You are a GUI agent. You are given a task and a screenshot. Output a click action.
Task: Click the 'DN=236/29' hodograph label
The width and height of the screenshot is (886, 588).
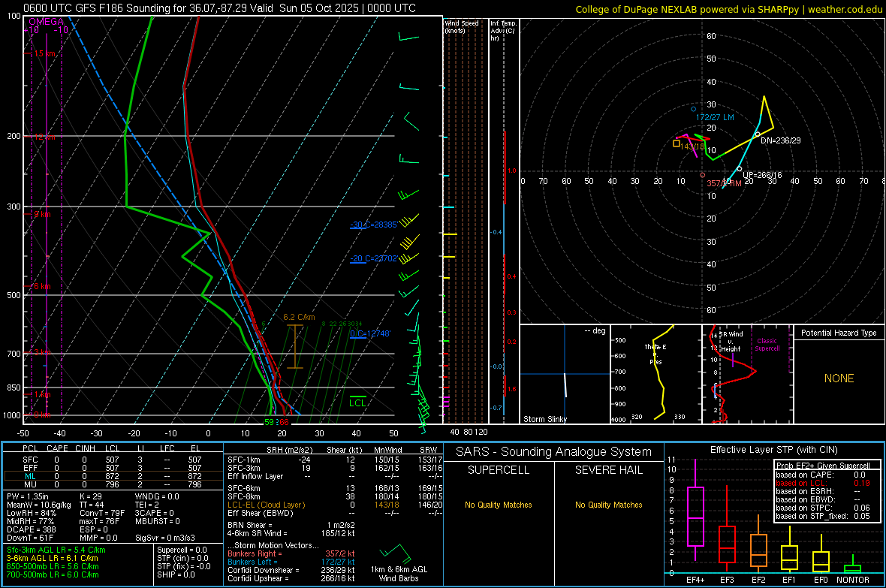pos(780,140)
